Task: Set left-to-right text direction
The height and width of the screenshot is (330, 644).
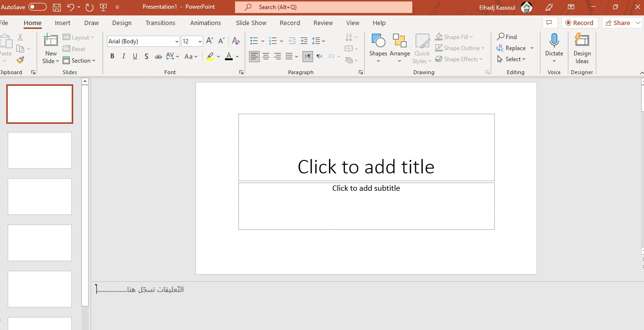Action: pyautogui.click(x=308, y=56)
